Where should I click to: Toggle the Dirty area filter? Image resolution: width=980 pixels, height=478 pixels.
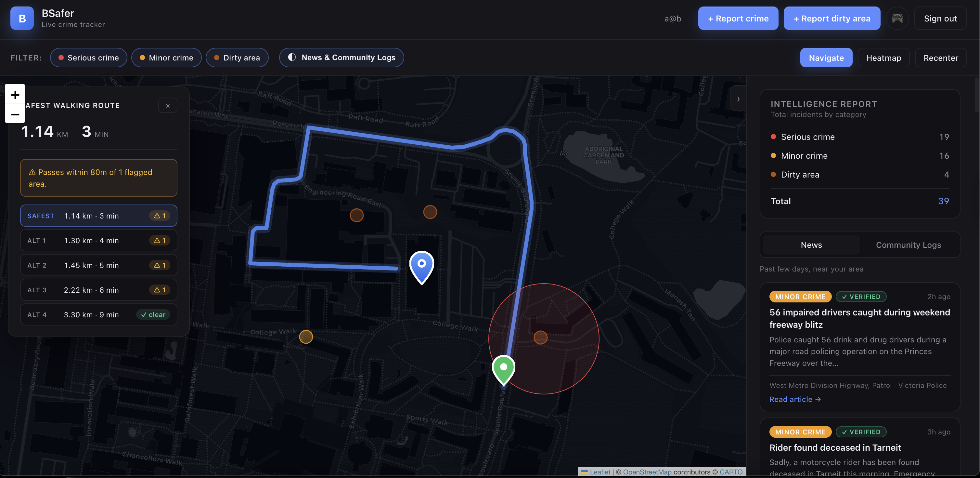tap(237, 58)
